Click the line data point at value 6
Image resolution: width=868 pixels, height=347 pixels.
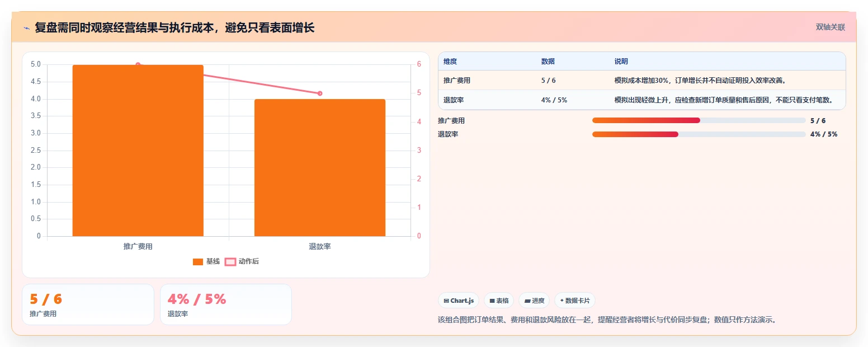click(138, 65)
